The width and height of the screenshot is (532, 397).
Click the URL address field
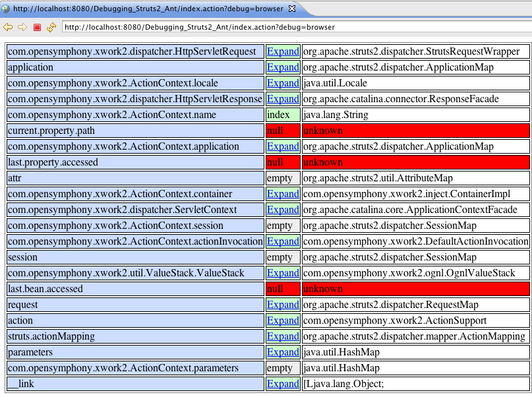click(x=295, y=27)
